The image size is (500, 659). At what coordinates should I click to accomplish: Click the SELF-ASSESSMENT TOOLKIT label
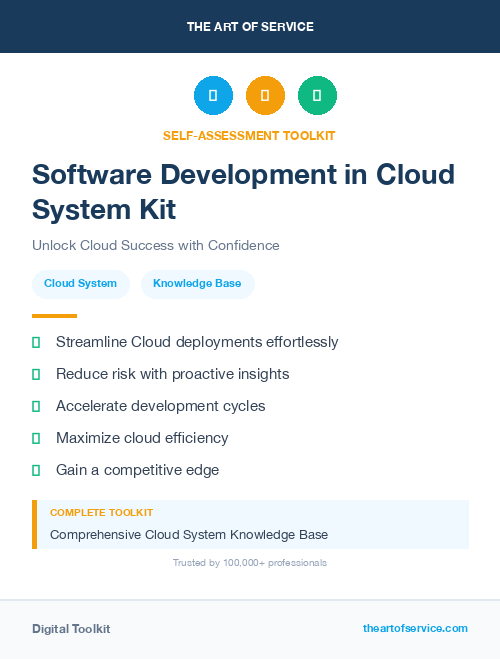pos(249,136)
